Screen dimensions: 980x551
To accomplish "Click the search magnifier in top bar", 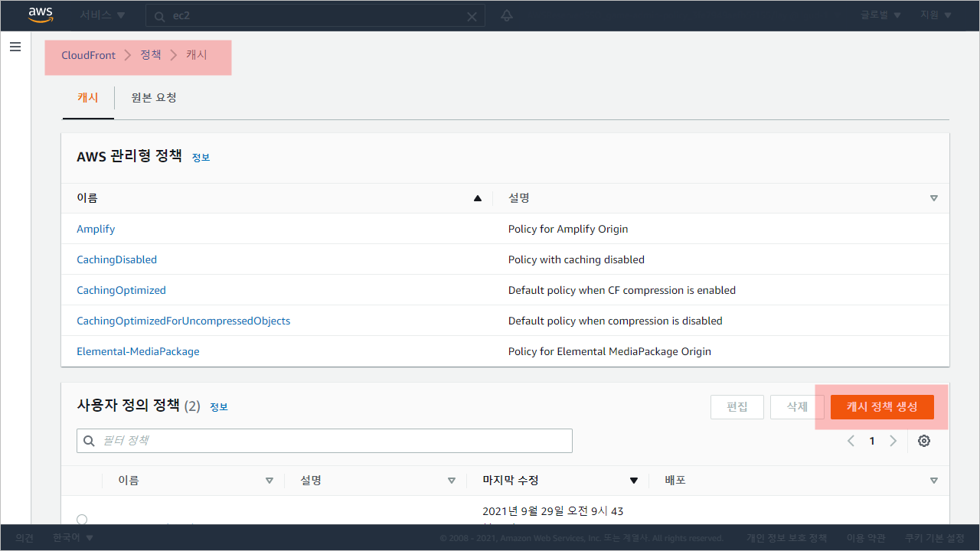I will (x=160, y=16).
